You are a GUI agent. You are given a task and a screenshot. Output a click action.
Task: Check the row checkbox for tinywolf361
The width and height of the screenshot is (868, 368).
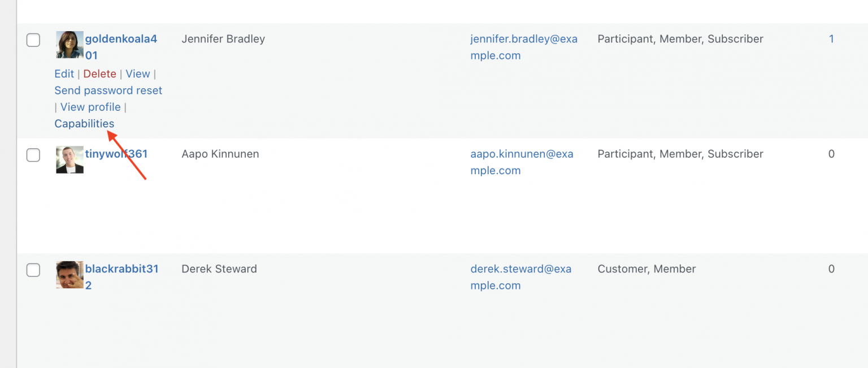pyautogui.click(x=33, y=155)
